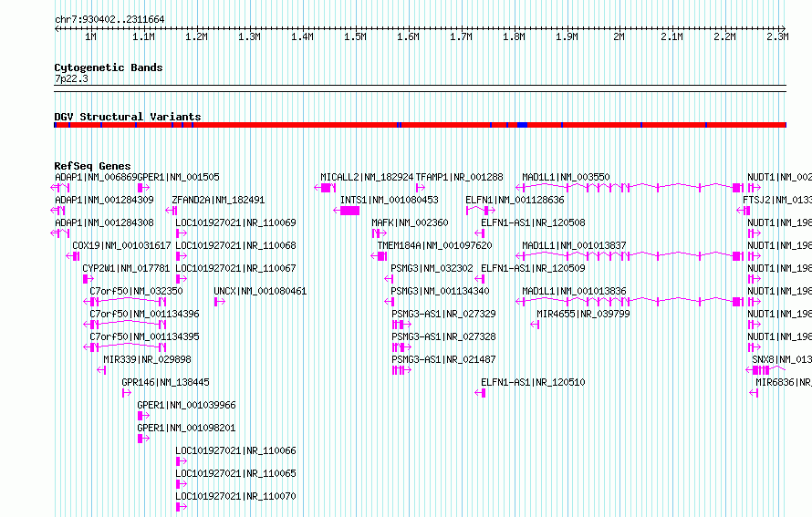Select the FTSJ2 gene label
This screenshot has width=812, height=517.
click(x=776, y=200)
